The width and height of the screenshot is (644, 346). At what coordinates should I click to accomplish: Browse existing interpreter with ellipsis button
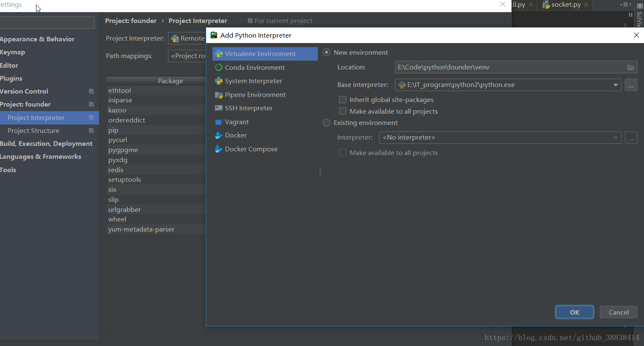[x=631, y=137]
